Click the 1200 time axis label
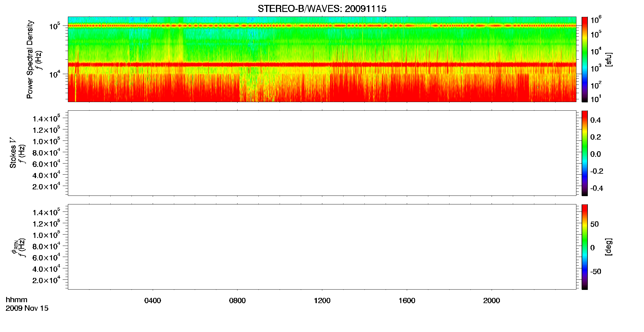 322,301
